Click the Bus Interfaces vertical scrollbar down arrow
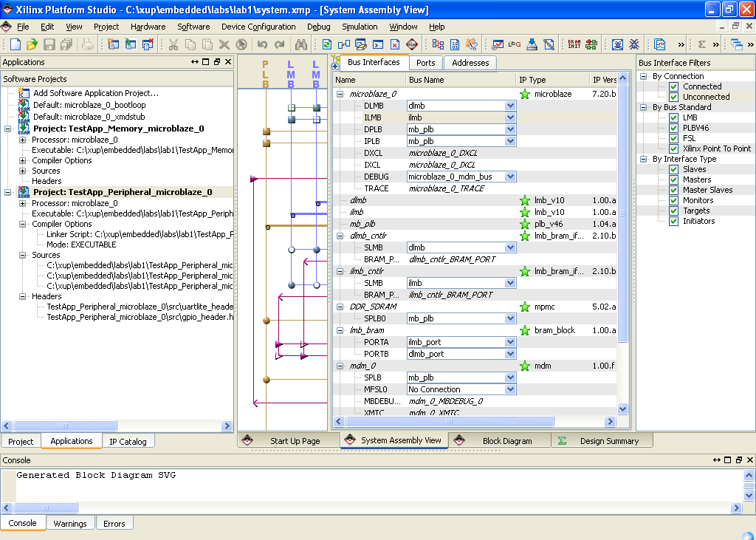This screenshot has height=540, width=756. [622, 409]
